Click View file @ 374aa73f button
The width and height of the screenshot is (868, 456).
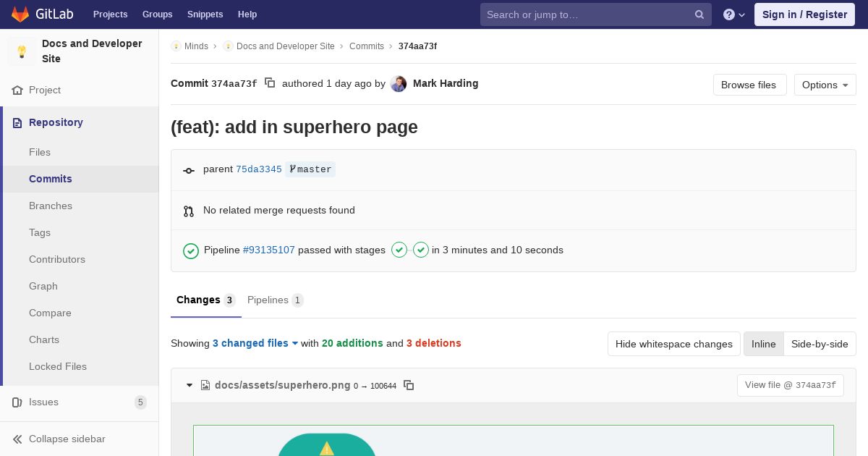point(791,385)
